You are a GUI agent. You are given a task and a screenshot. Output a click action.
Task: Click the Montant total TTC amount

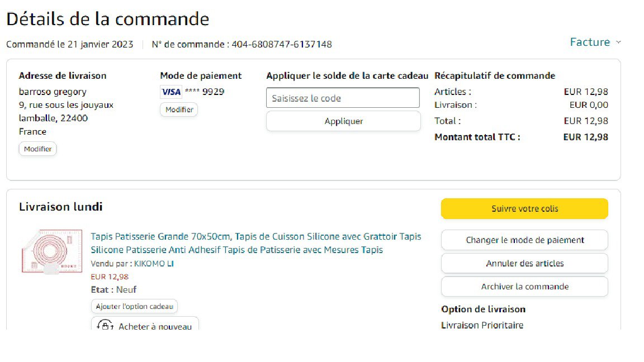(x=585, y=137)
